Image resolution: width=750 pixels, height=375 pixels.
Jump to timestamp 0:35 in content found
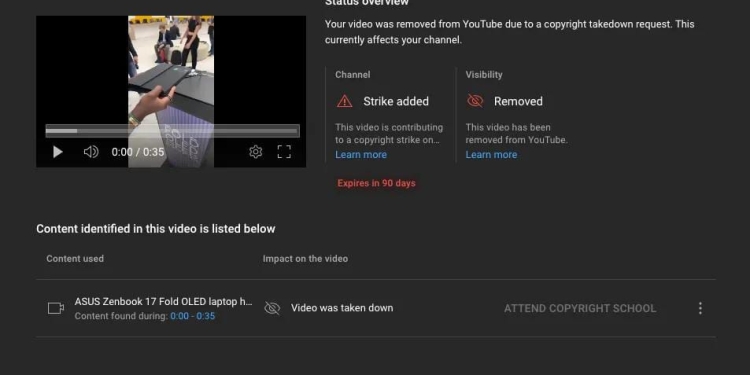coord(206,316)
